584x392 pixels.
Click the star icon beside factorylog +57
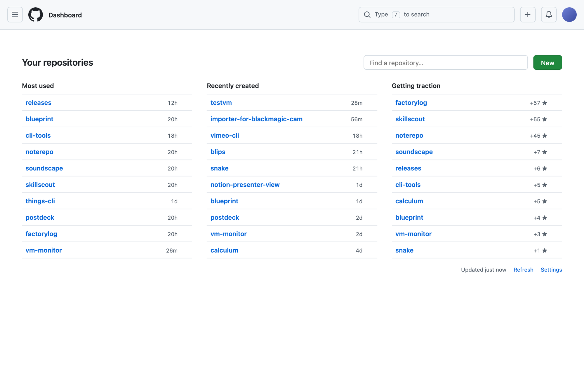[x=545, y=103]
